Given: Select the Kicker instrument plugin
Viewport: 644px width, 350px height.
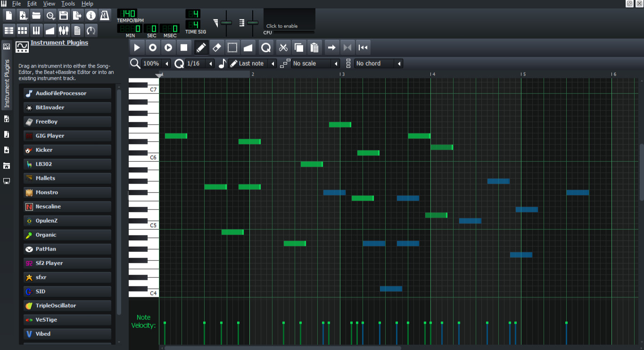Looking at the screenshot, I should [x=67, y=150].
